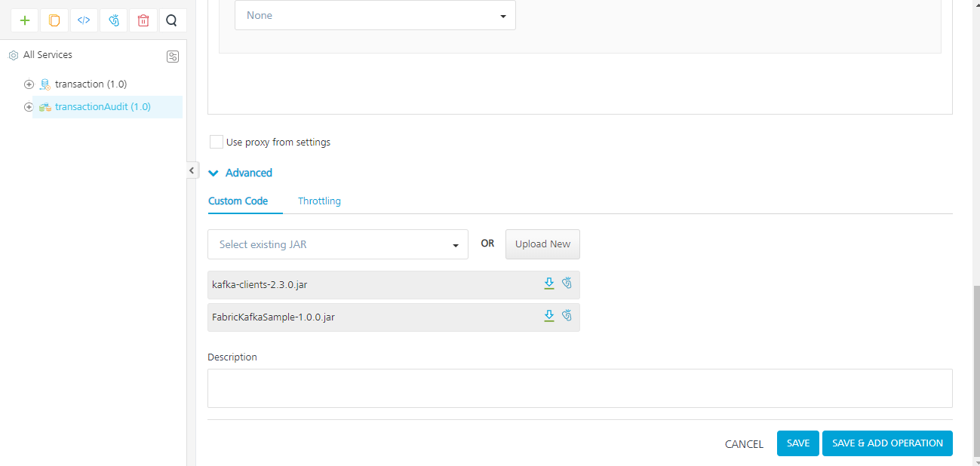Click inside the Description text field
The image size is (980, 466).
click(x=579, y=387)
